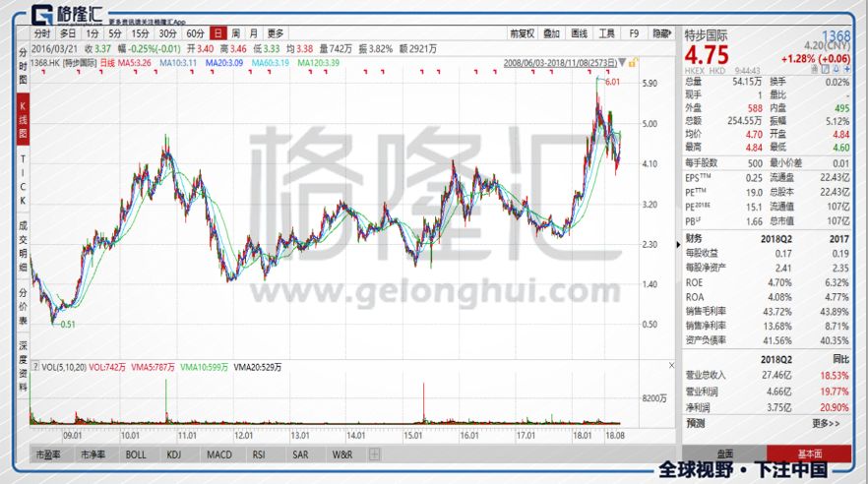
Task: Open the date range dropdown triangle
Action: coord(622,63)
